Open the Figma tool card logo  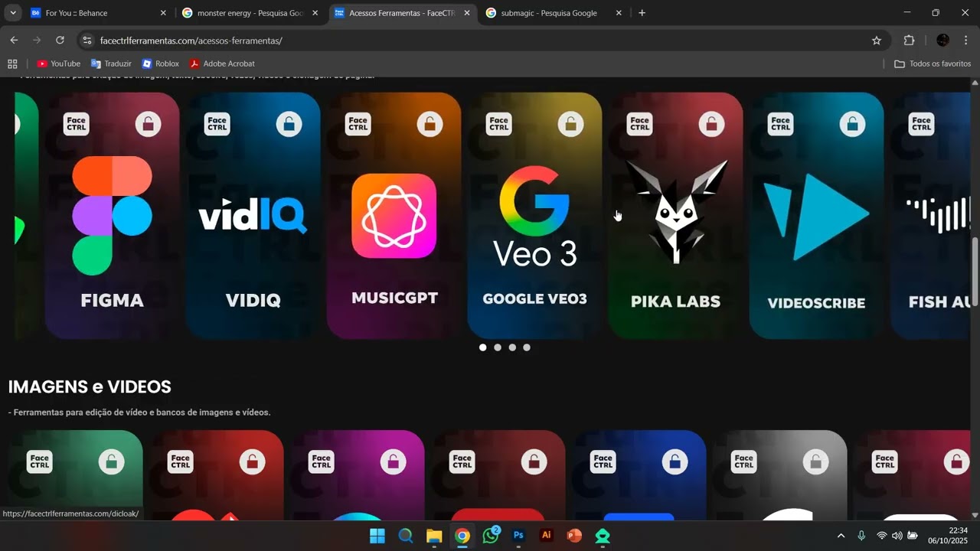tap(112, 215)
